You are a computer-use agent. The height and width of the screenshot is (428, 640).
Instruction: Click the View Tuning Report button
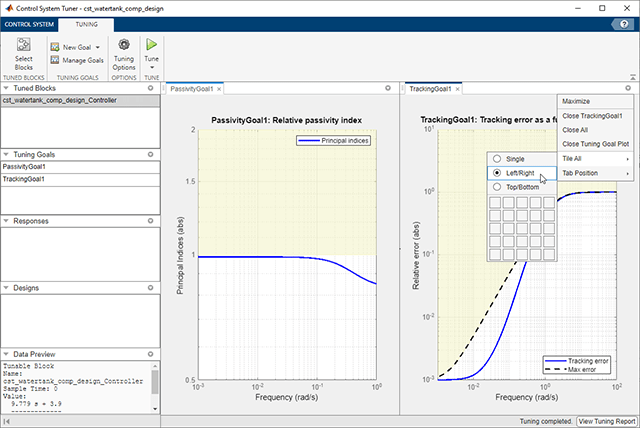pyautogui.click(x=606, y=421)
